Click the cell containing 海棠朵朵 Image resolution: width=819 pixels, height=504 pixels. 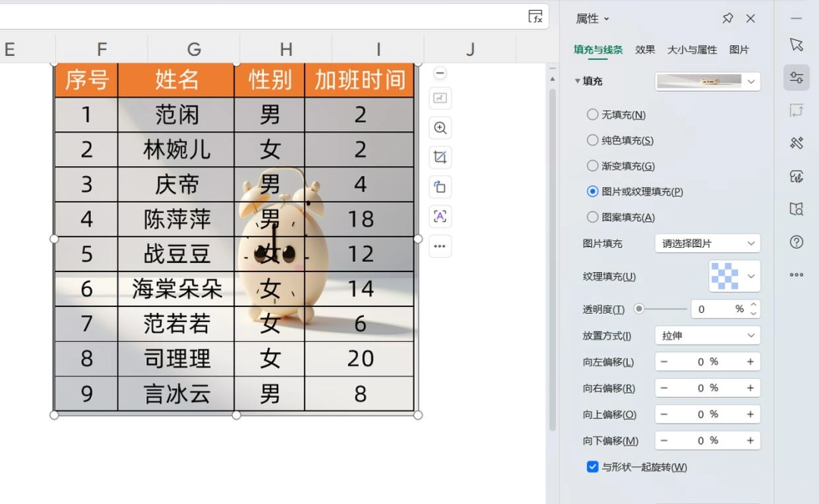(x=177, y=288)
